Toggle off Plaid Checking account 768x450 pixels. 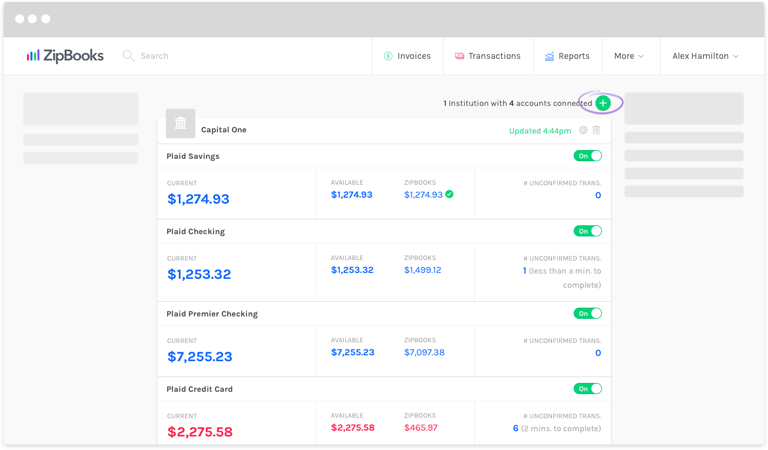(x=588, y=231)
